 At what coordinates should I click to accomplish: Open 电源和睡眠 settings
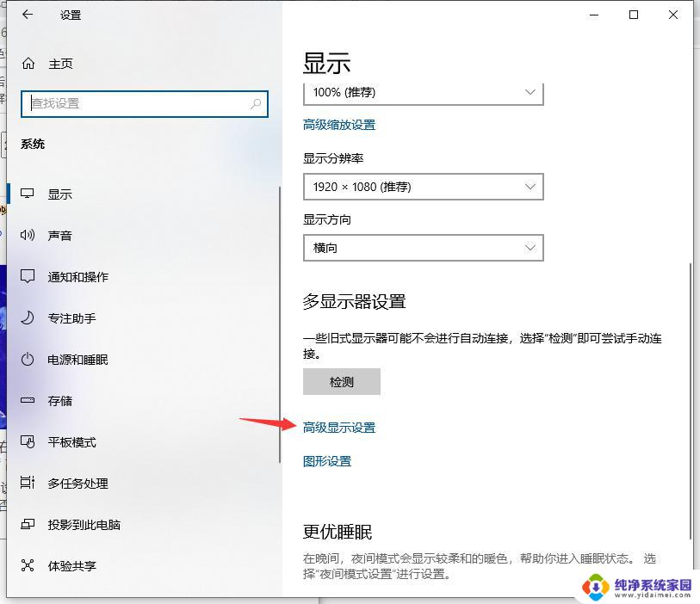[x=78, y=360]
